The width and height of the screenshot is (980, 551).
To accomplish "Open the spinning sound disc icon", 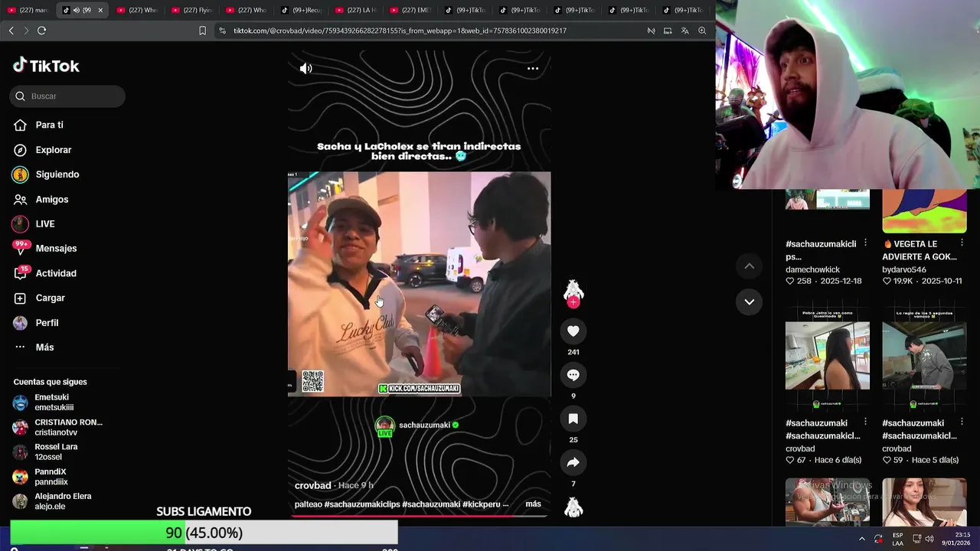I will 573,507.
